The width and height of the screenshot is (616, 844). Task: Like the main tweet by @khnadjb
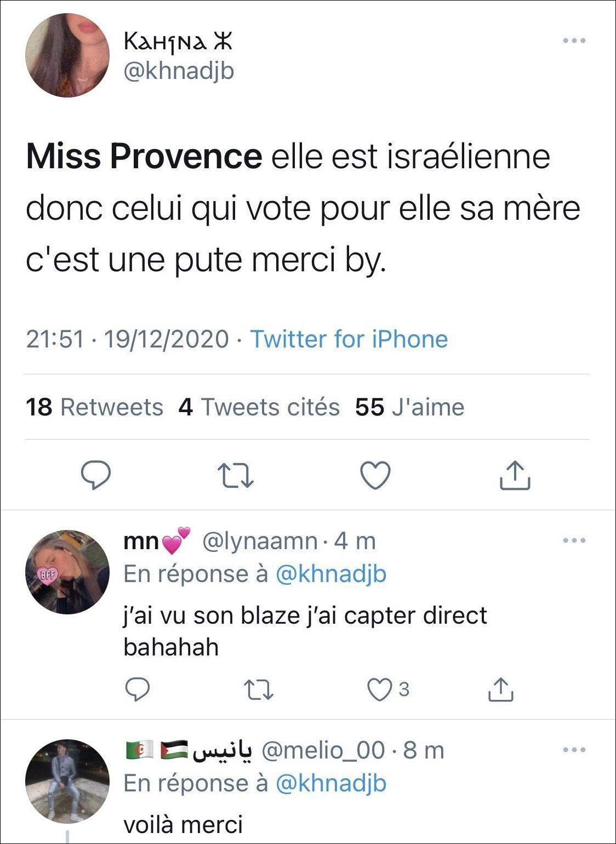pos(375,475)
